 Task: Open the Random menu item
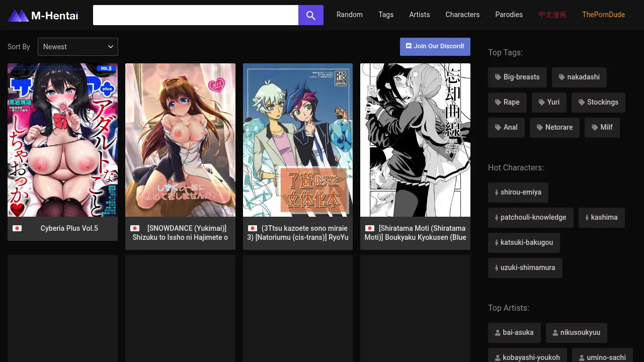(x=349, y=15)
